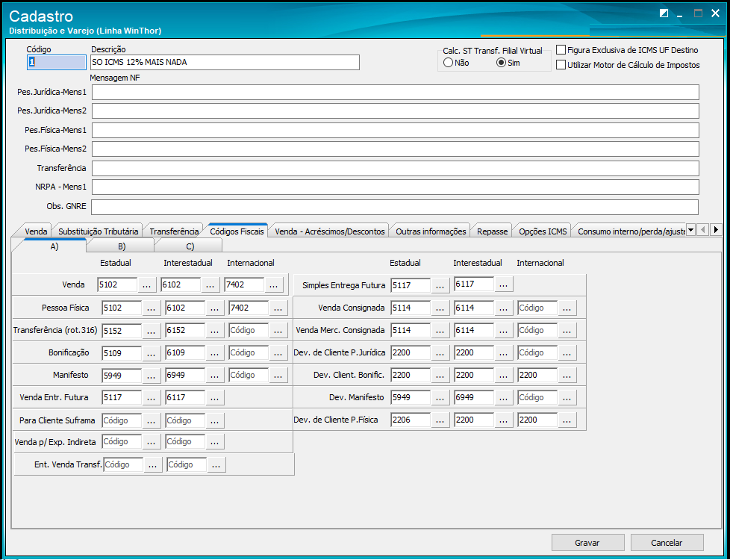730x560 pixels.
Task: Select sub-tab C)
Action: tap(189, 246)
